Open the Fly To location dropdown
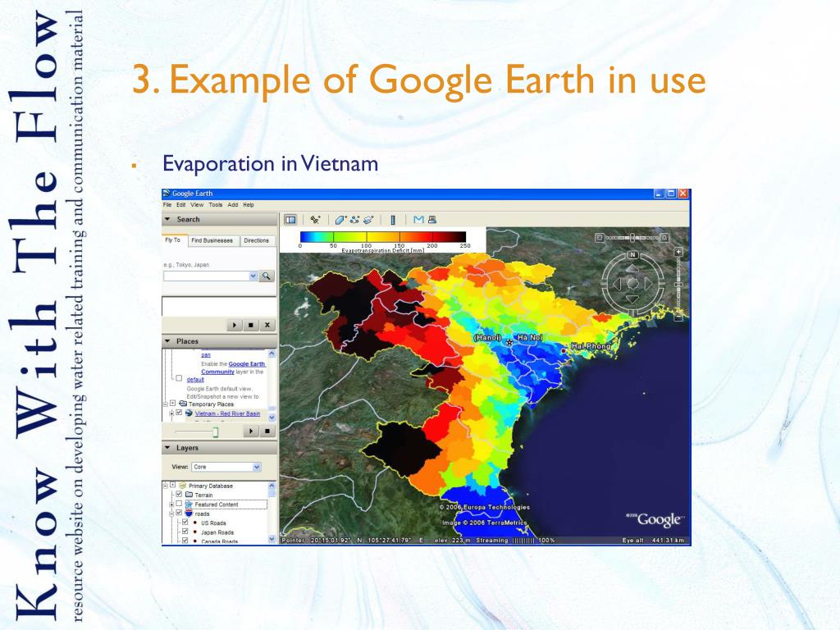840x630 pixels. 253,276
